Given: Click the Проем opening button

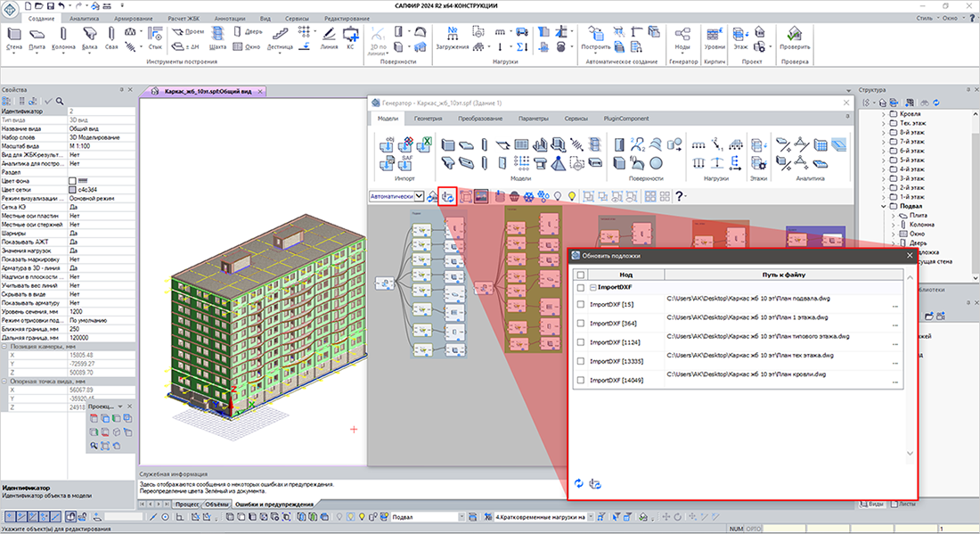Looking at the screenshot, I should coord(188,31).
